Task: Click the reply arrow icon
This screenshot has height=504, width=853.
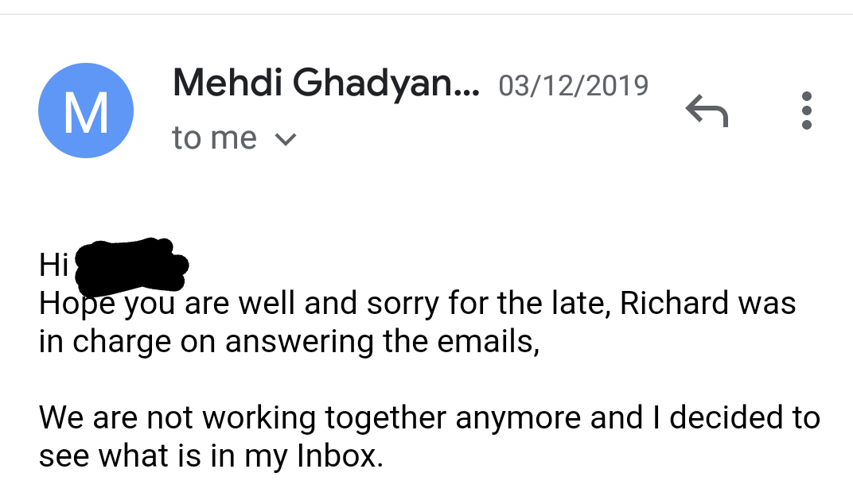Action: (707, 110)
